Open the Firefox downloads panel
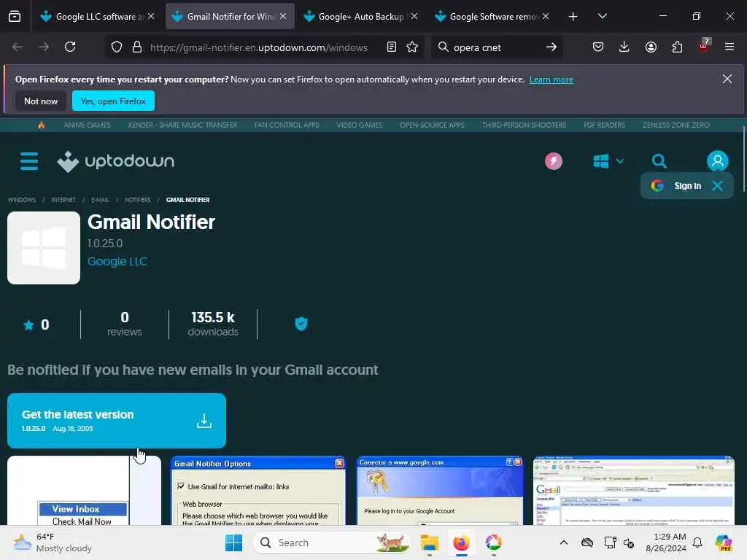Viewport: 747px width, 560px height. click(x=624, y=47)
